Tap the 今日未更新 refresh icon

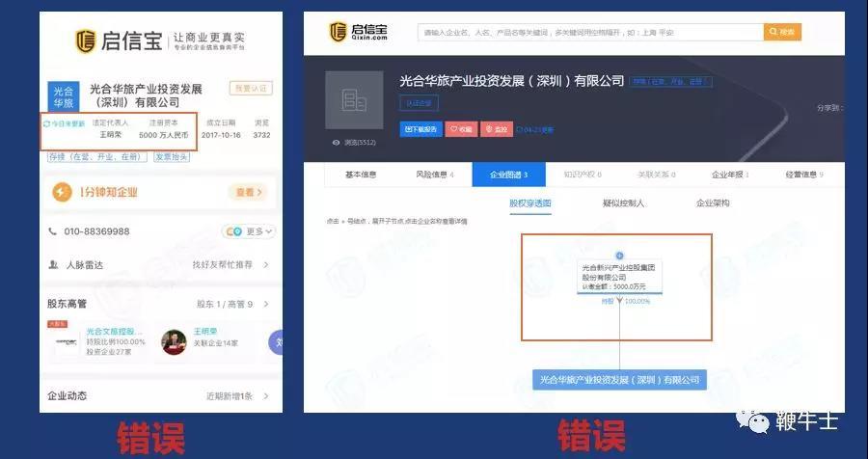(x=46, y=124)
